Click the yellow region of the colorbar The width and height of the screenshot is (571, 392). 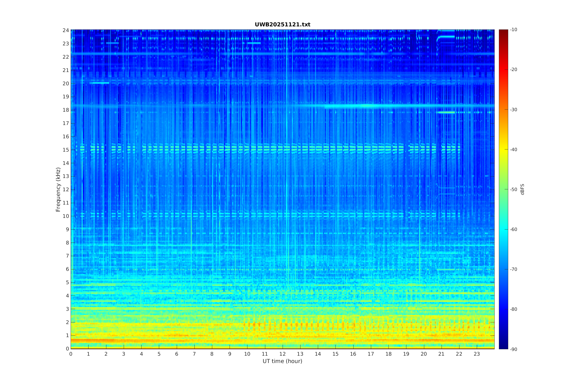[503, 149]
